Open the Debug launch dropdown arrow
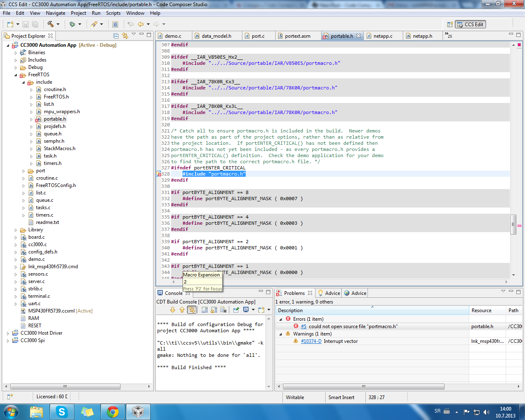This screenshot has width=525, height=420. (x=80, y=25)
